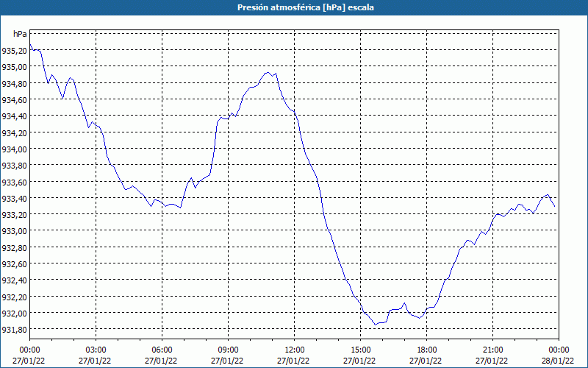Select the 933,60 axis value
Screen dimensions: 588x368
point(14,182)
